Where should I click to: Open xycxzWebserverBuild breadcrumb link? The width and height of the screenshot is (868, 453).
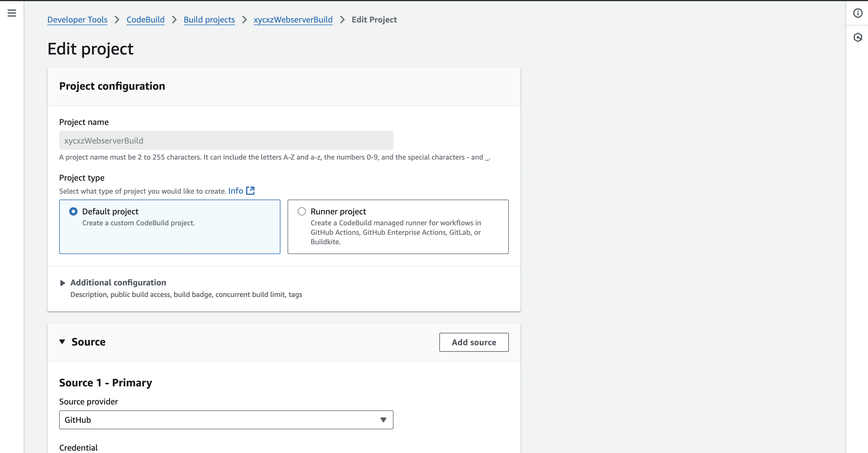(293, 20)
